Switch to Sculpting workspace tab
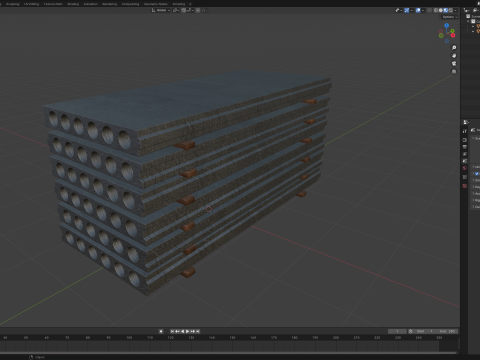The width and height of the screenshot is (480, 360). tap(13, 4)
